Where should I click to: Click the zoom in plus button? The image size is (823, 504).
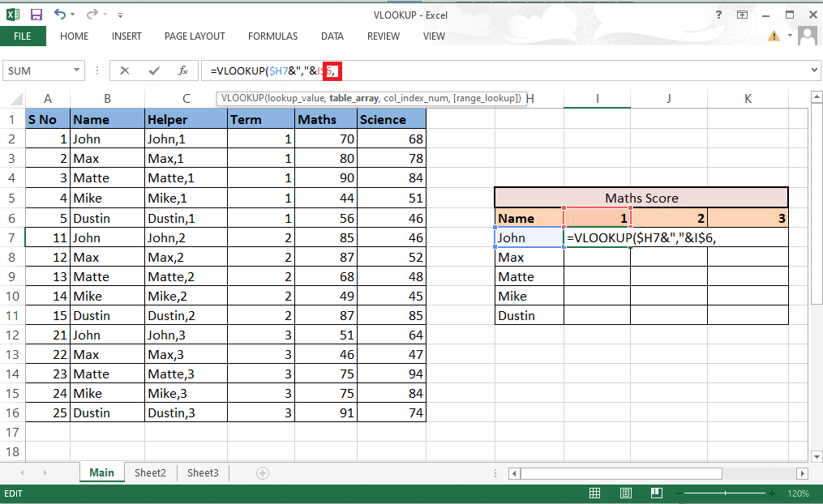772,493
